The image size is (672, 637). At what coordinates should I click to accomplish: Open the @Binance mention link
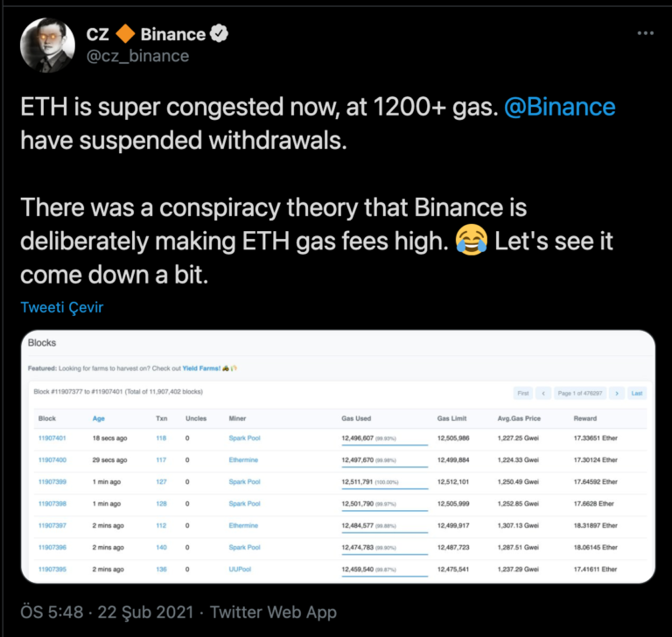point(560,107)
